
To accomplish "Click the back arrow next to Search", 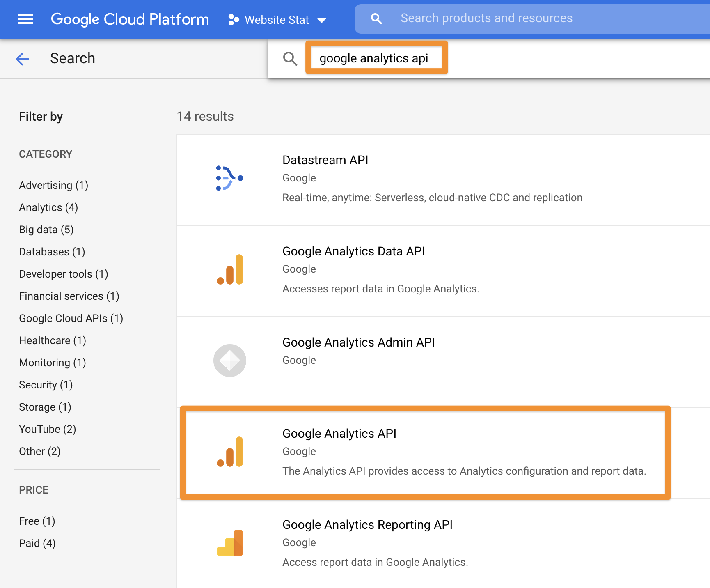I will click(x=23, y=59).
